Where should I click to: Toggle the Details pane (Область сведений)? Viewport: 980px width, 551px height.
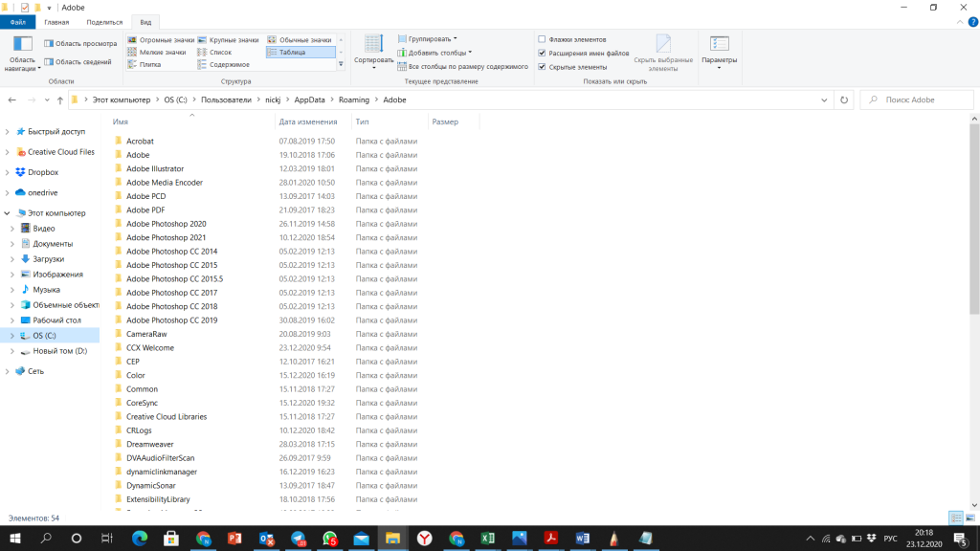coord(78,62)
